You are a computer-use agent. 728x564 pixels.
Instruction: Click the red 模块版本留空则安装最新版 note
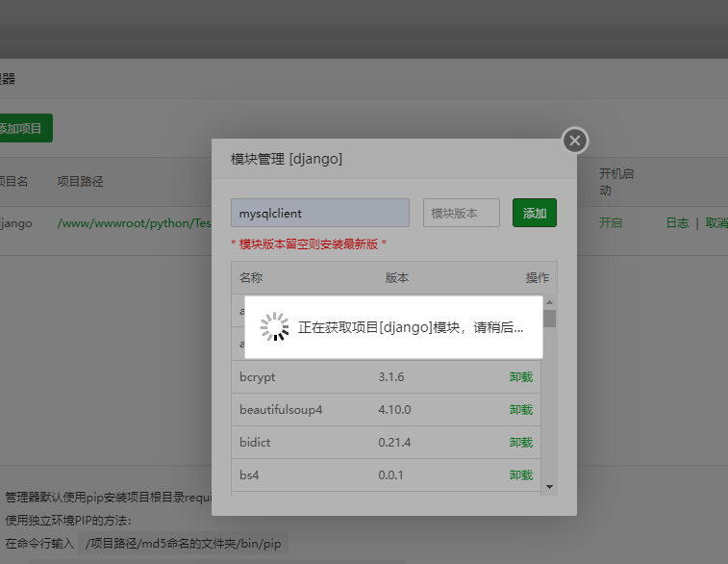[309, 244]
